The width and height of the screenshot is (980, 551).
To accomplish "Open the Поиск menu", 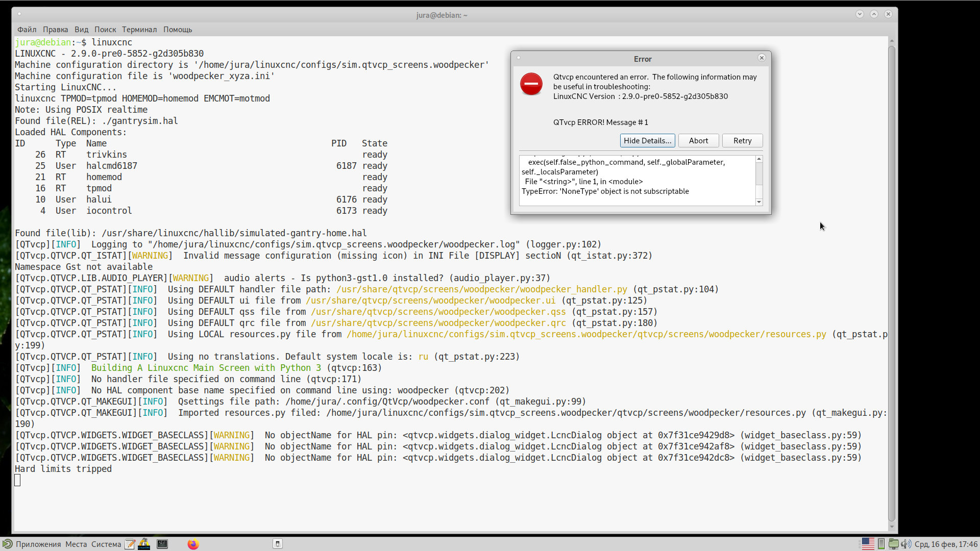I will pyautogui.click(x=105, y=30).
